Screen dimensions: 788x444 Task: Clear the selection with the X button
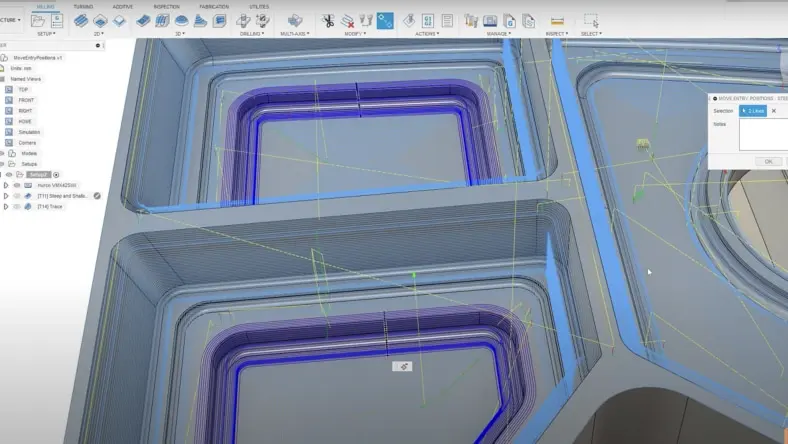[774, 111]
